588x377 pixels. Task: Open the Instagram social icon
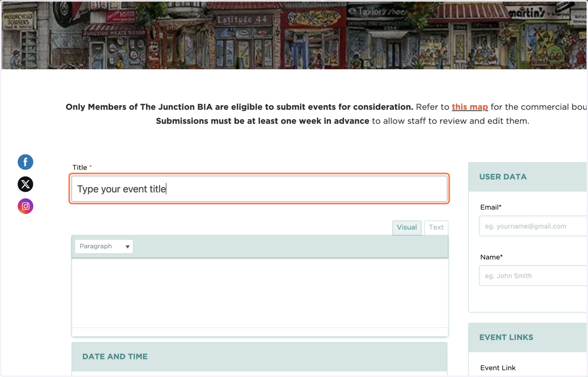pyautogui.click(x=25, y=206)
